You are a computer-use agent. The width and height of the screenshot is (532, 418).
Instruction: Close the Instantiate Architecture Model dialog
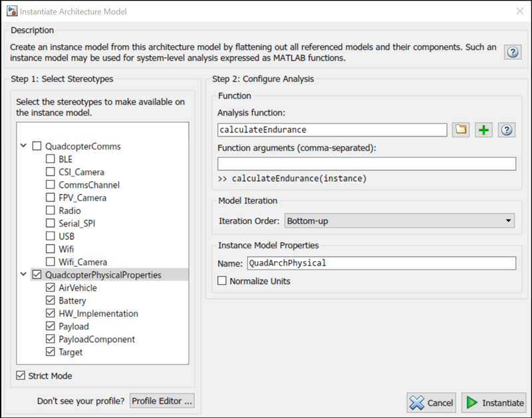tap(519, 11)
